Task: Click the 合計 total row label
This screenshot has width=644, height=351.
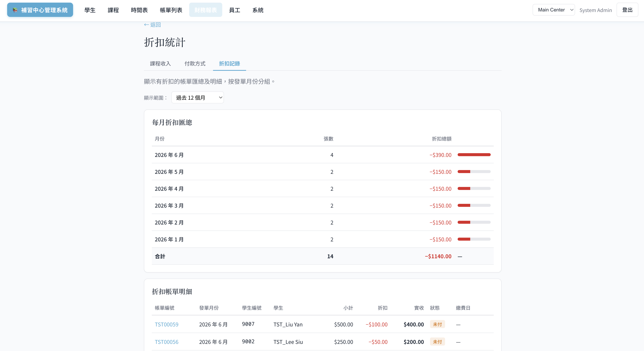Action: coord(160,256)
